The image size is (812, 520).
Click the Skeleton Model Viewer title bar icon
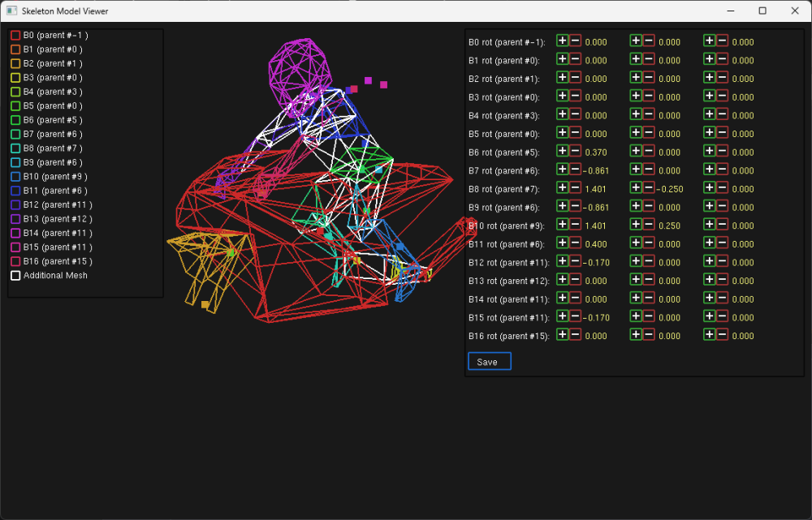click(x=11, y=11)
